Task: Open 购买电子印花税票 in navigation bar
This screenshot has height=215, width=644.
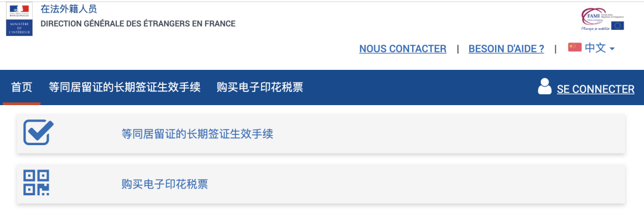Action: click(260, 88)
